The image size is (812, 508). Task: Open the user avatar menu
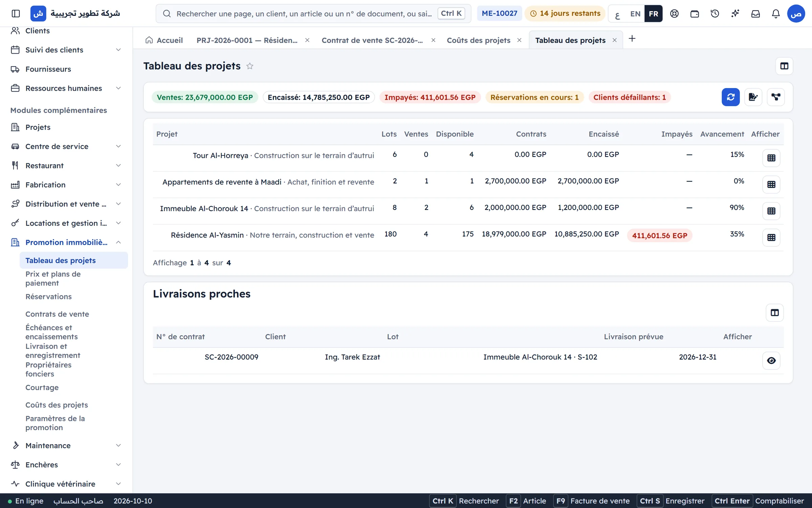[796, 14]
